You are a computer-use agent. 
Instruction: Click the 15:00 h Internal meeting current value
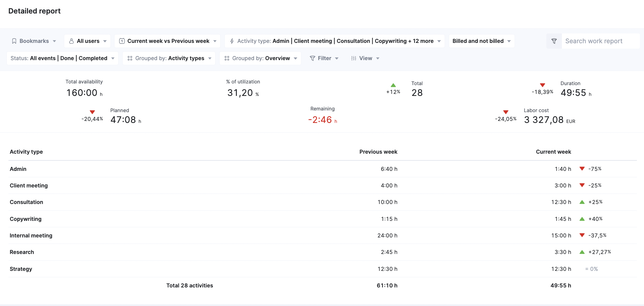(561, 235)
